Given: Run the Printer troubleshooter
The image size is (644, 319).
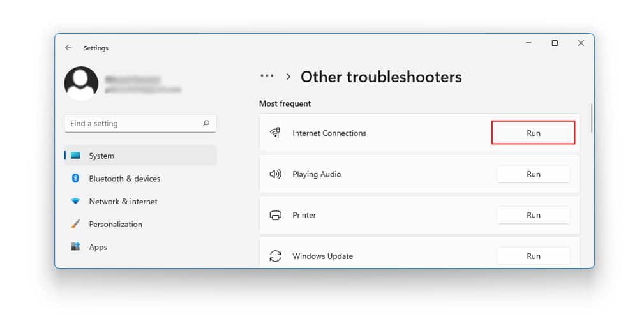Looking at the screenshot, I should tap(534, 215).
